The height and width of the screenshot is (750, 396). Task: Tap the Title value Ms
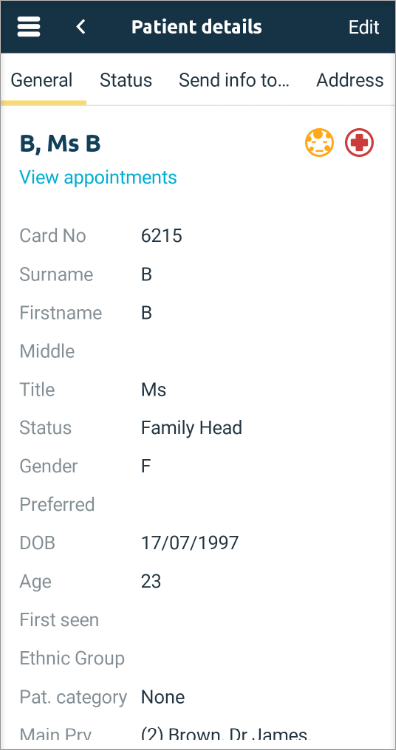click(x=154, y=389)
